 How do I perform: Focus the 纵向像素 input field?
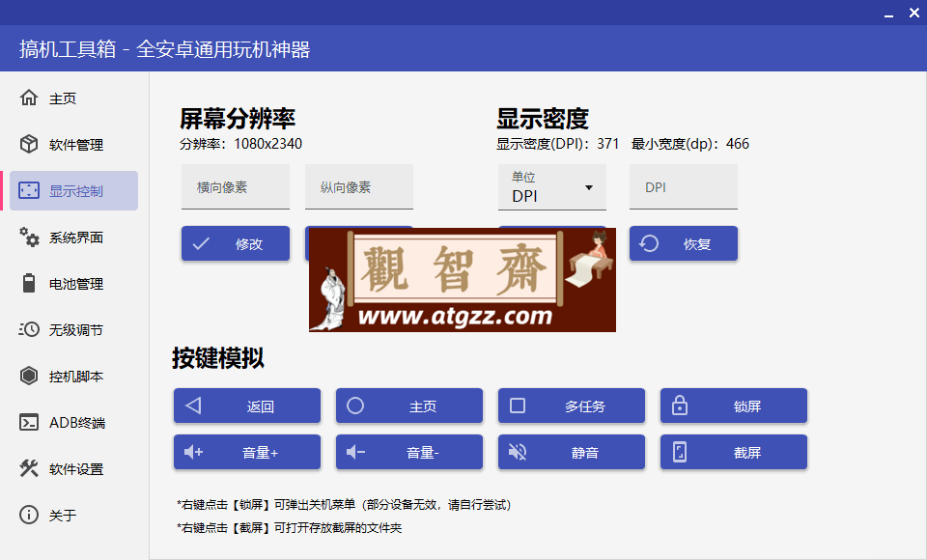[x=359, y=187]
